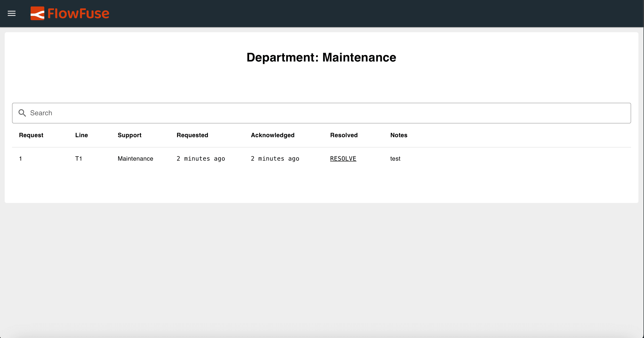Click the Line column header
This screenshot has height=338, width=644.
82,135
